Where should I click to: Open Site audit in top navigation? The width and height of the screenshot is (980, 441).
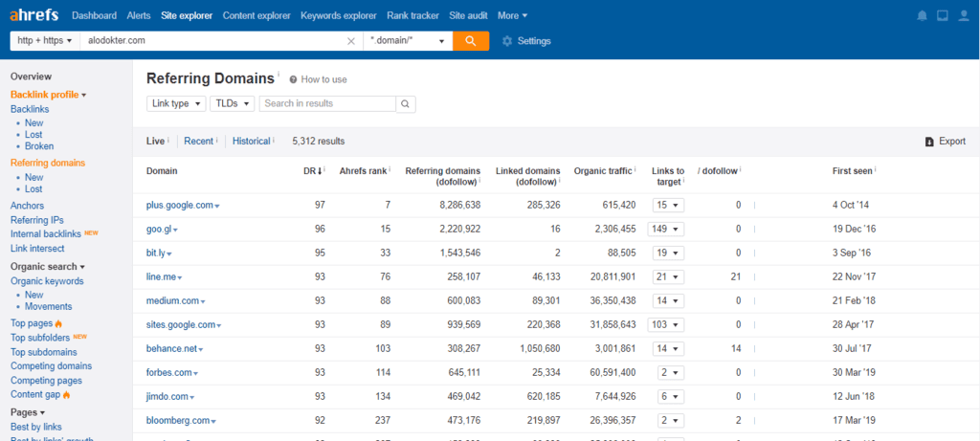(468, 15)
